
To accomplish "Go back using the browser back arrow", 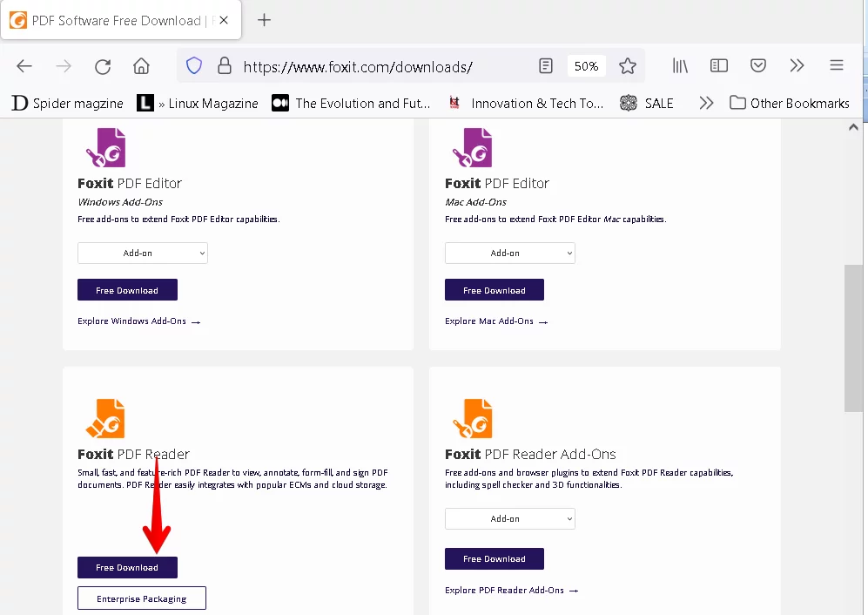I will tap(24, 66).
